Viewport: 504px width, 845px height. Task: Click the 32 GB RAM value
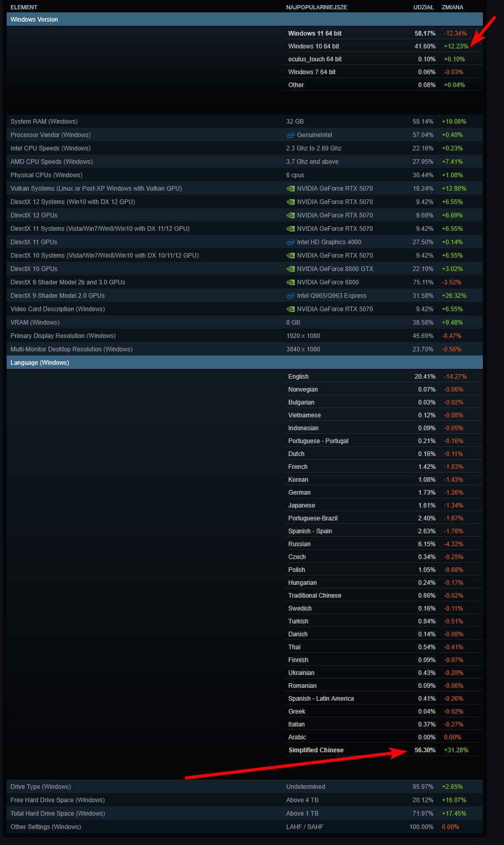coord(295,122)
